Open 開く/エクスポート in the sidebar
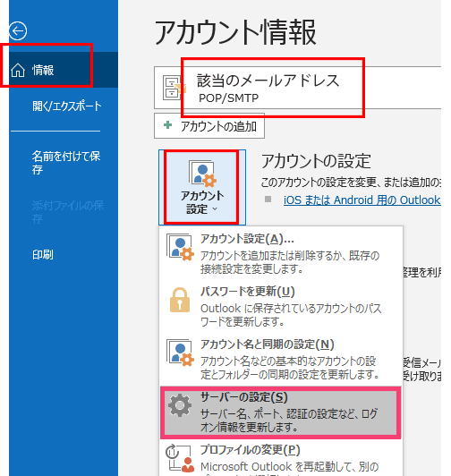Viewport: 451px width, 476px height. pos(67,106)
